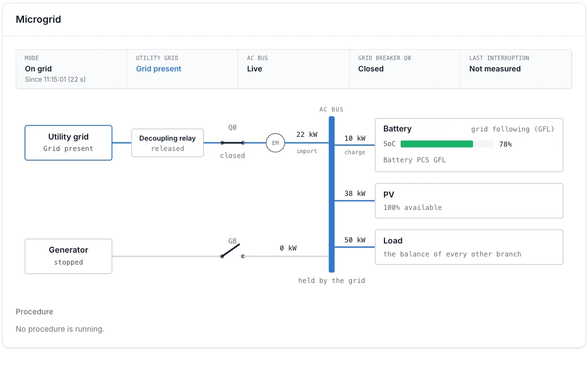Screen dimensions: 588x389
Task: Click the Battery SoC progress bar
Action: (x=447, y=144)
